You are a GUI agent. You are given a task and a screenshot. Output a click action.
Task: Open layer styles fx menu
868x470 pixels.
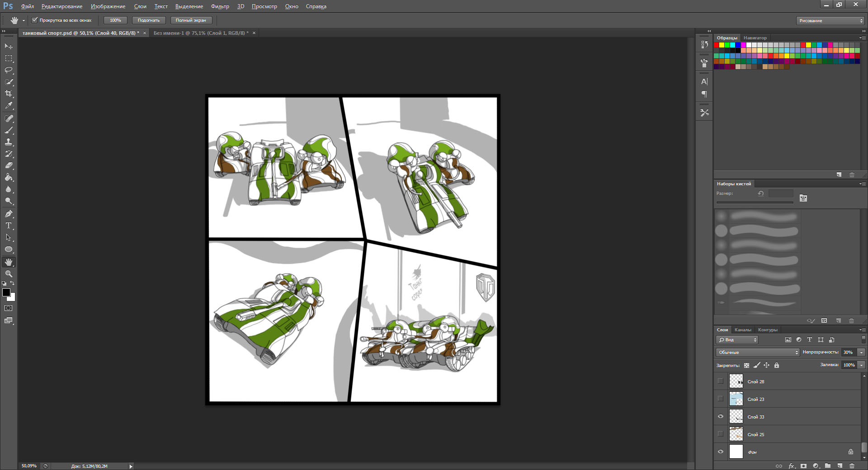[792, 465]
